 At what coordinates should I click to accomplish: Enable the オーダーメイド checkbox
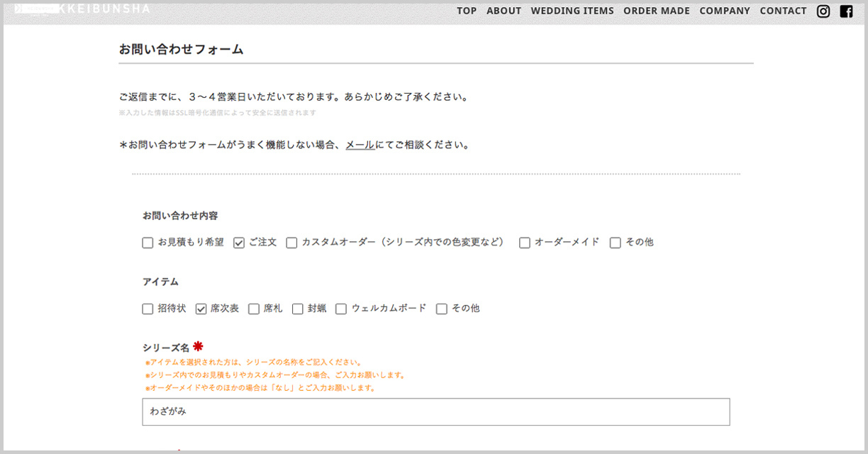coord(525,243)
